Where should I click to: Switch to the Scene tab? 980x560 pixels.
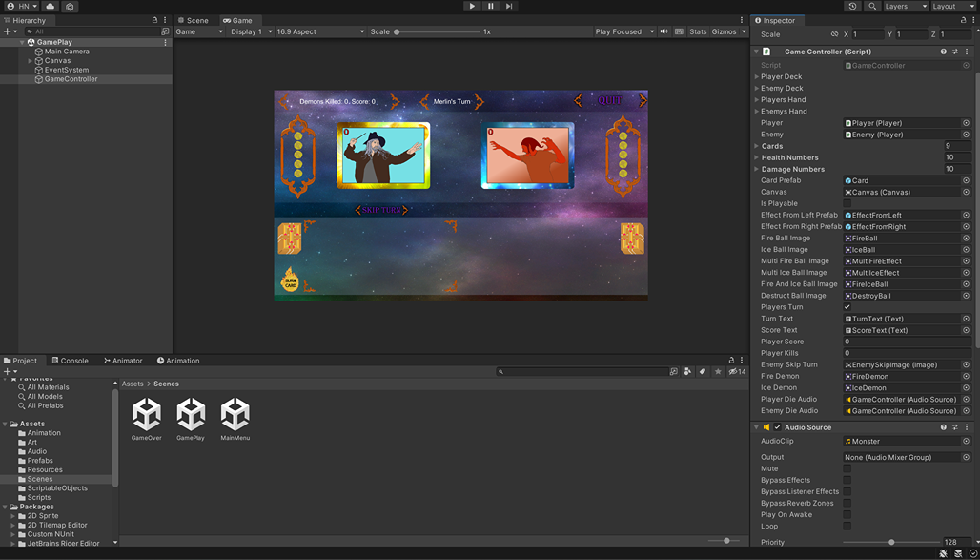(193, 20)
